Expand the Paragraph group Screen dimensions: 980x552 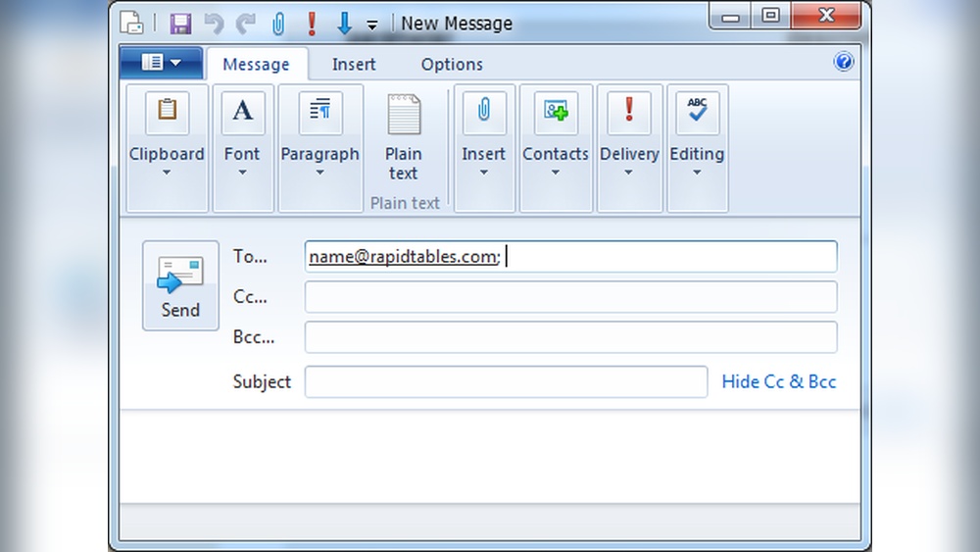319,147
